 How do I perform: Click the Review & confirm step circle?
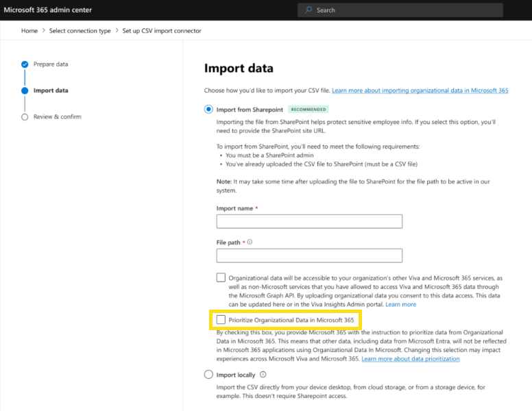[25, 117]
